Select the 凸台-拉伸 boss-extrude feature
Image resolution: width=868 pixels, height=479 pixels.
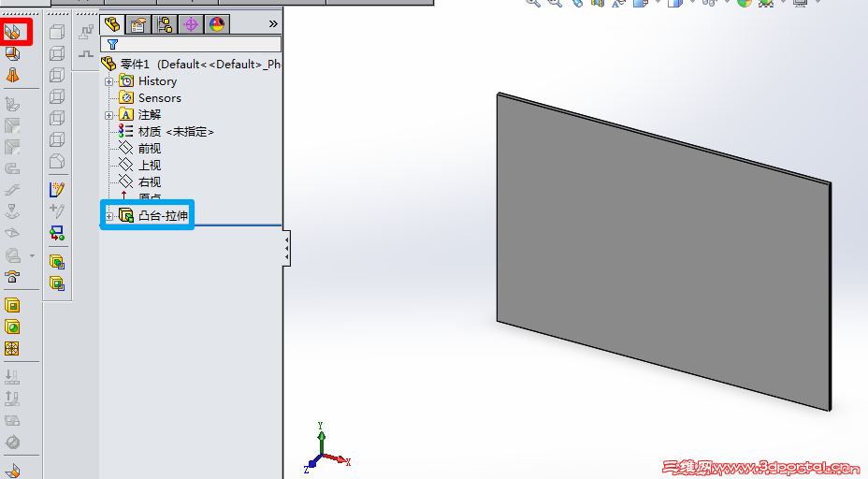tap(153, 215)
